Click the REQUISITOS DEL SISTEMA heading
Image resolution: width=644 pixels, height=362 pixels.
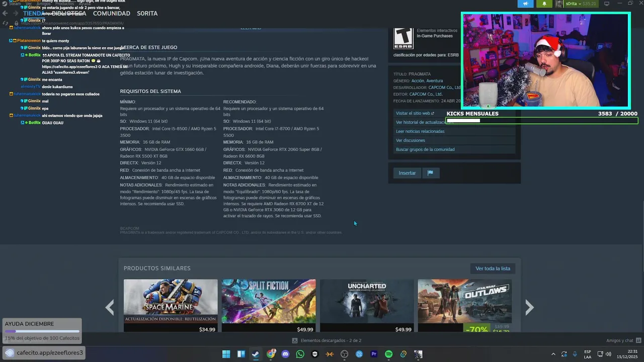click(x=150, y=92)
